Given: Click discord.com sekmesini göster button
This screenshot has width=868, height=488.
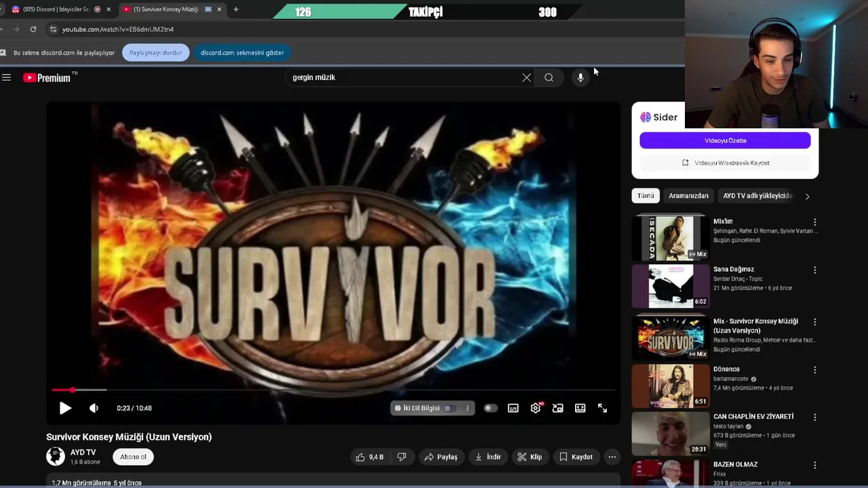Looking at the screenshot, I should point(242,52).
